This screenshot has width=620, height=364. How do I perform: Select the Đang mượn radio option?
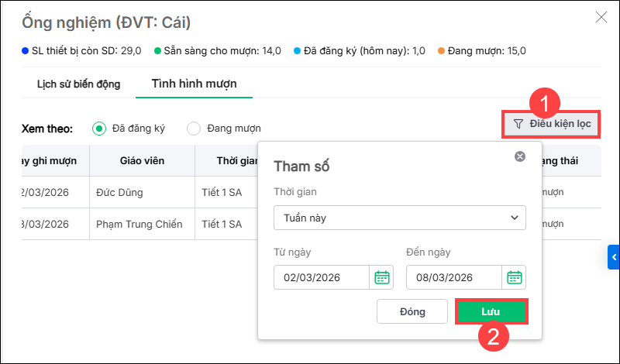tap(194, 129)
